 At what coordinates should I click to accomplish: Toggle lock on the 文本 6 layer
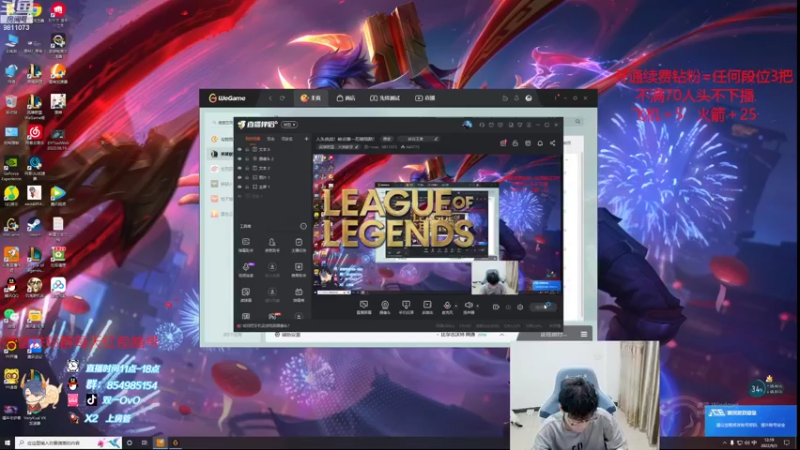point(247,149)
